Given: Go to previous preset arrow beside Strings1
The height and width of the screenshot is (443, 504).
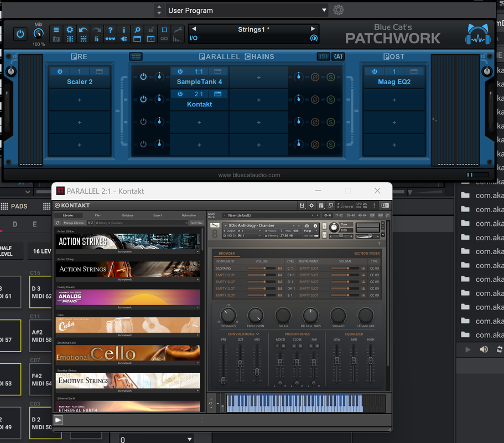Looking at the screenshot, I should [x=194, y=29].
